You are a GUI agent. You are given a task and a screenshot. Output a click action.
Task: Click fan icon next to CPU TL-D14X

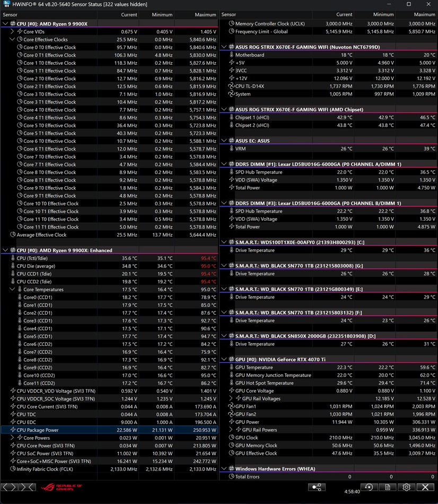point(231,86)
